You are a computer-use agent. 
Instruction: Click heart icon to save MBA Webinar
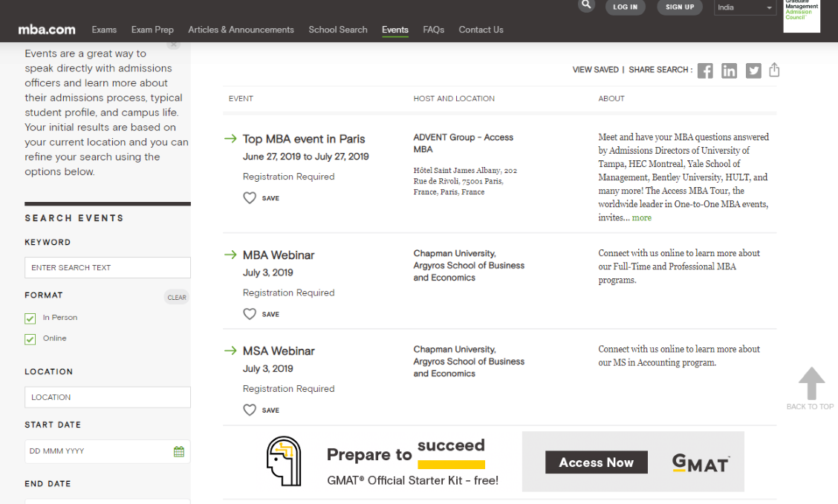250,314
